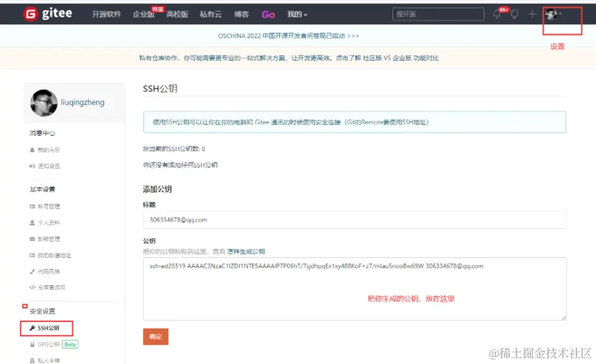Open the 社区版 VS 企业版 功能对比 link
The height and width of the screenshot is (364, 596).
pyautogui.click(x=401, y=58)
